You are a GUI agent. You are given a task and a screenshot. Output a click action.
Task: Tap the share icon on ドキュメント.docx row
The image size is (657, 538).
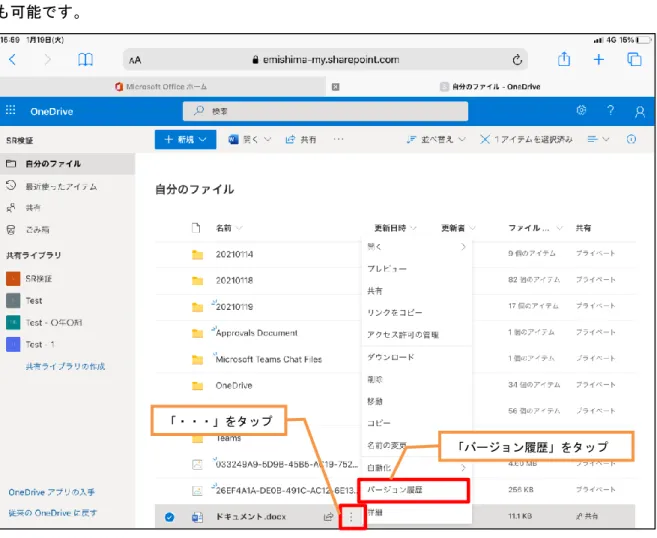click(328, 517)
